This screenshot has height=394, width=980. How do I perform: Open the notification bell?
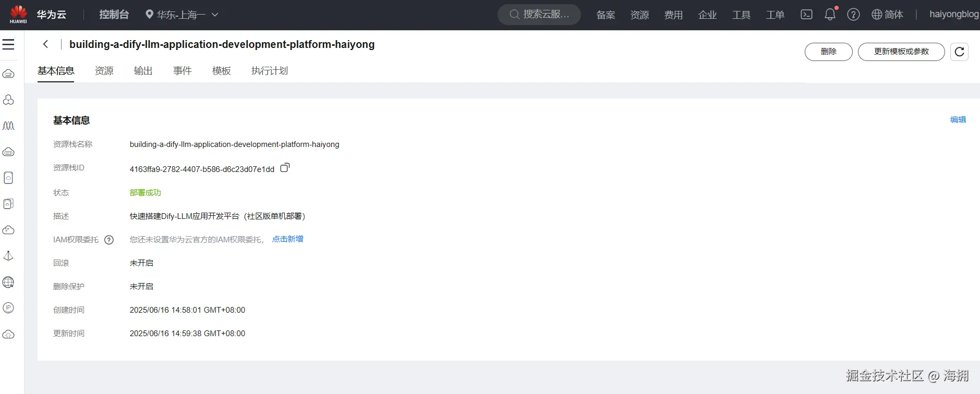830,15
